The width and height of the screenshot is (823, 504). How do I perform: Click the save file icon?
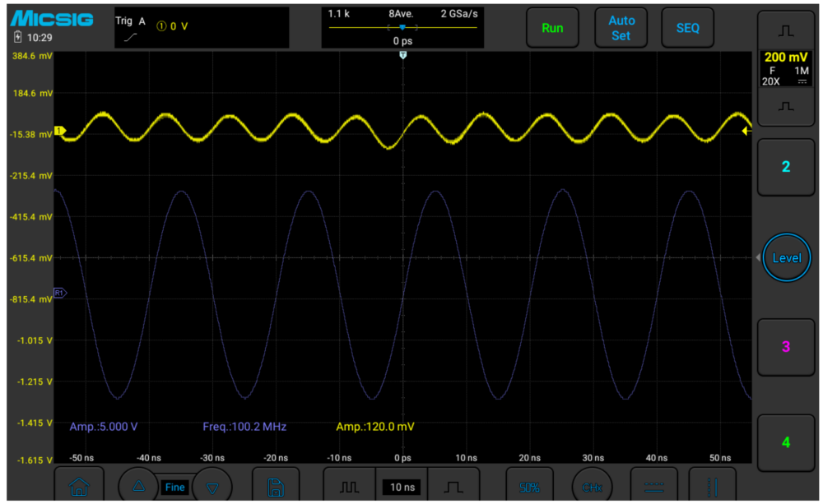tap(277, 486)
